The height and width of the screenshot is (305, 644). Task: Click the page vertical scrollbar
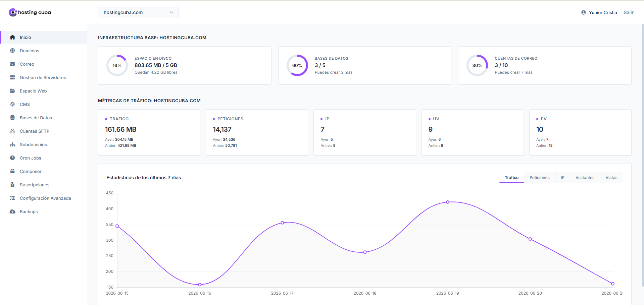643,155
